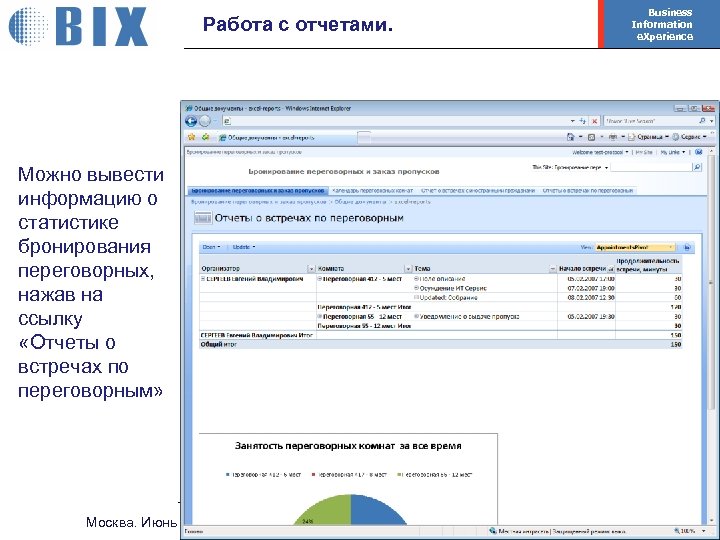This screenshot has width=720, height=540.
Task: Select the 'Календарь переговорных комнат' tab
Action: click(x=372, y=191)
